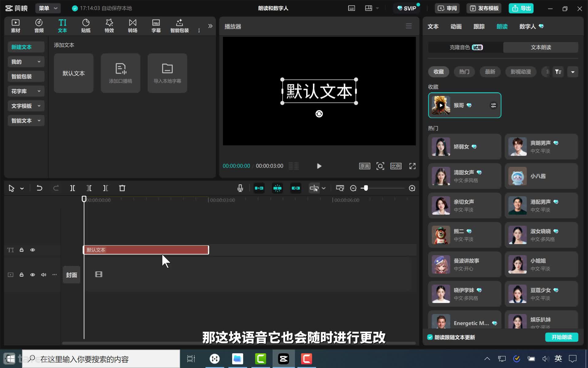
Task: Add 默认文本 default text card
Action: [73, 73]
